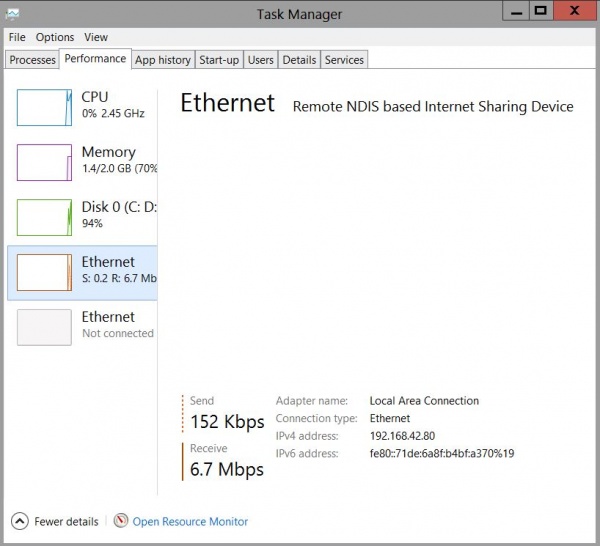Viewport: 600px width, 546px height.
Task: Switch to the App history tab
Action: click(162, 60)
